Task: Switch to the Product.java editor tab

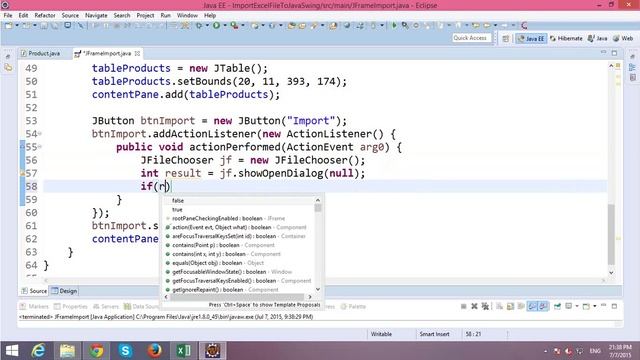Action: (40, 53)
